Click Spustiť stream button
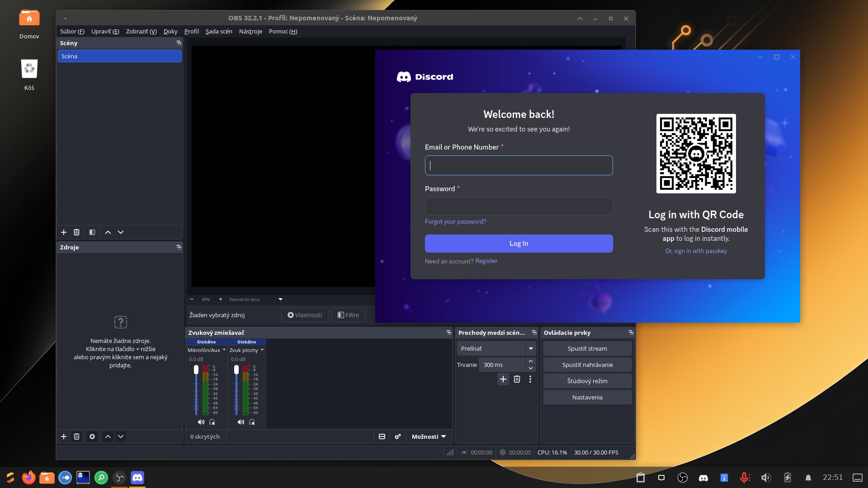The image size is (868, 488). click(587, 348)
